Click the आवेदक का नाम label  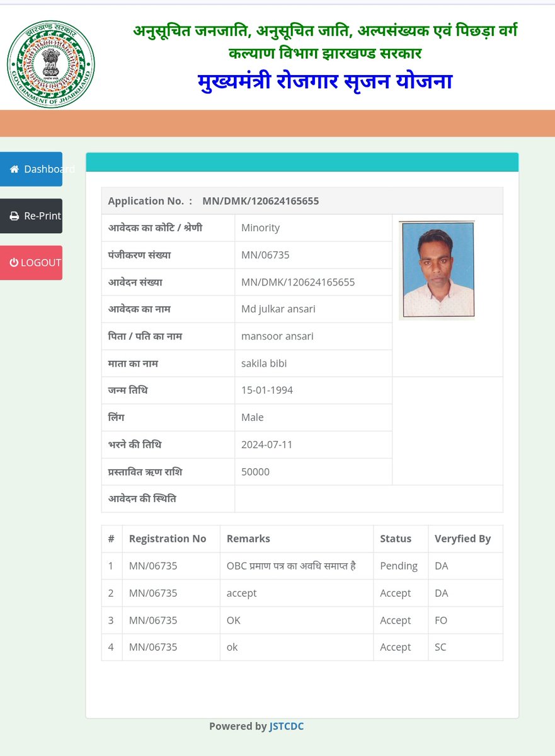[x=139, y=309]
